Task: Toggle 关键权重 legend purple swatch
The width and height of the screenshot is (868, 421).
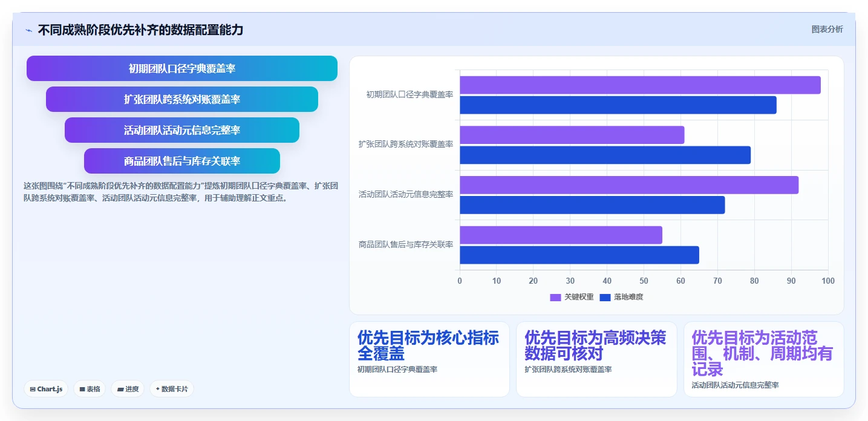Action: pos(555,297)
